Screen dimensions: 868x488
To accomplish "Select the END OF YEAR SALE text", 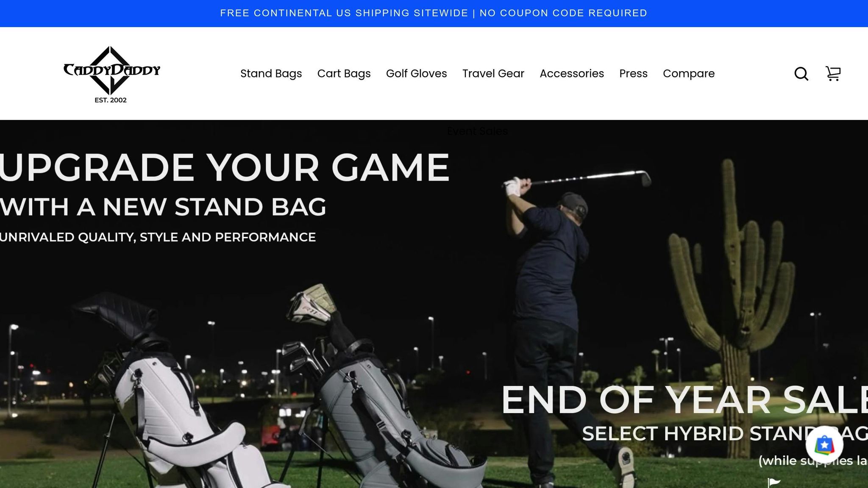I will (684, 400).
